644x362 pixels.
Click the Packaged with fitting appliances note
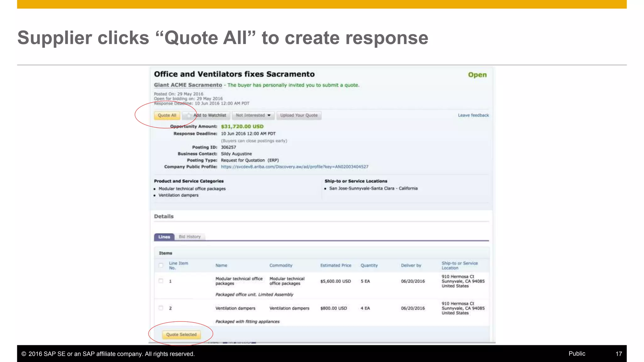click(247, 321)
